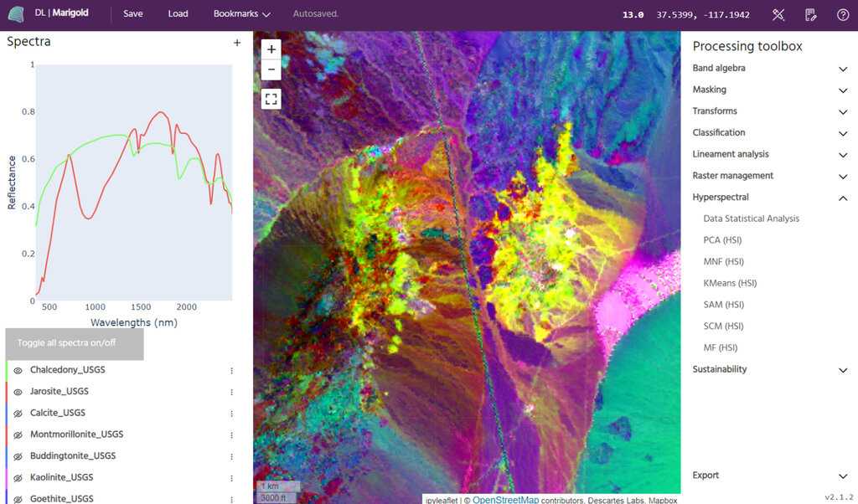858x504 pixels.
Task: Zoom in on the map
Action: pyautogui.click(x=271, y=49)
